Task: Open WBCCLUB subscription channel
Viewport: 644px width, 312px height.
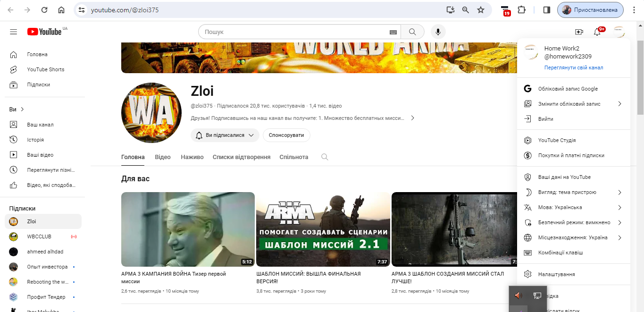Action: (43, 236)
